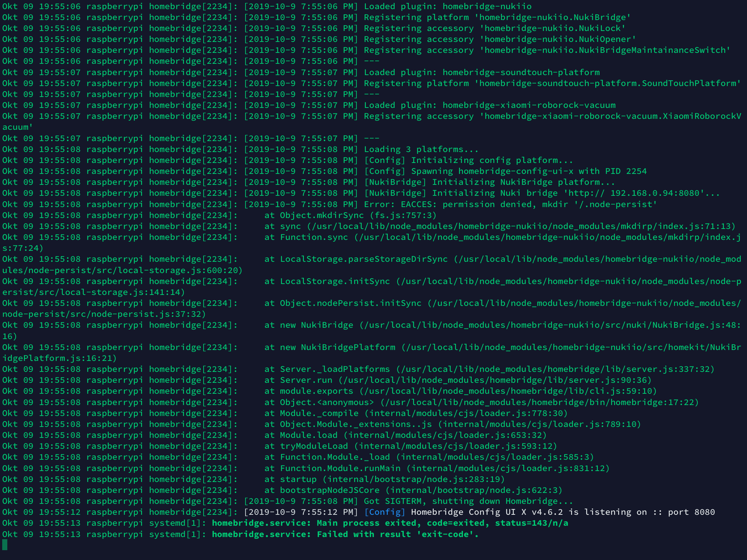Click "Failed with result 'exit-code'." message

coord(398,534)
